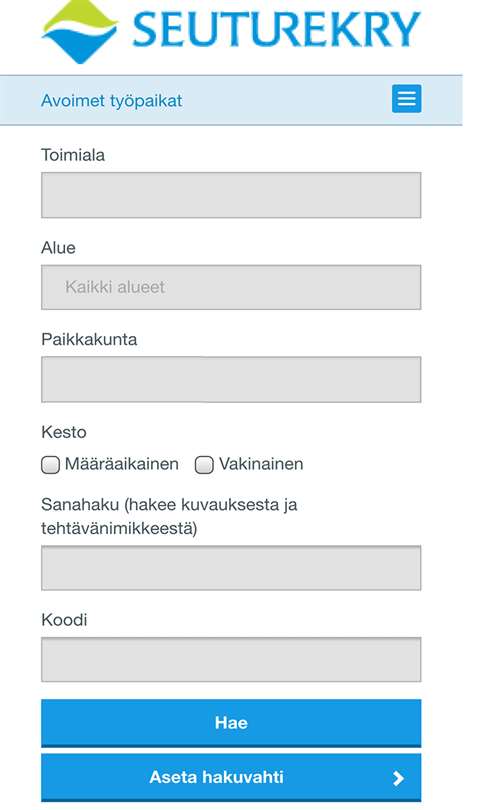Click the SEUTUREKRY wordmark text
This screenshot has width=486, height=810.
point(276,29)
